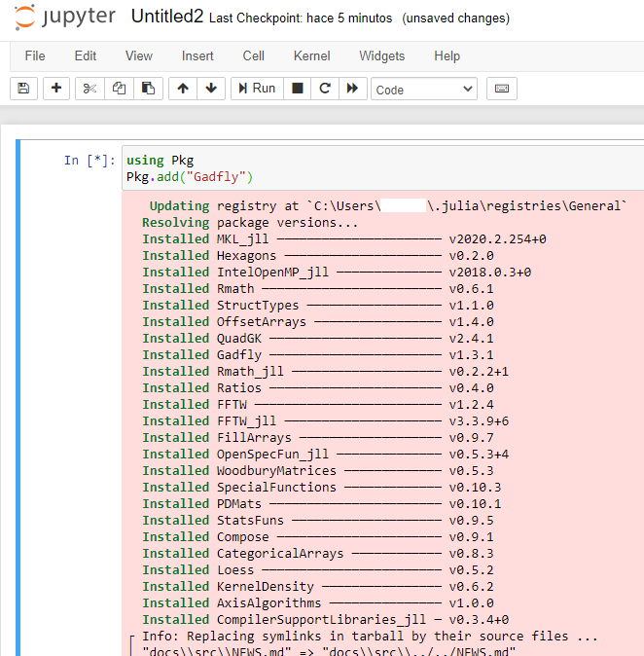The width and height of the screenshot is (644, 656).
Task: Open the Cell menu
Action: pos(253,55)
